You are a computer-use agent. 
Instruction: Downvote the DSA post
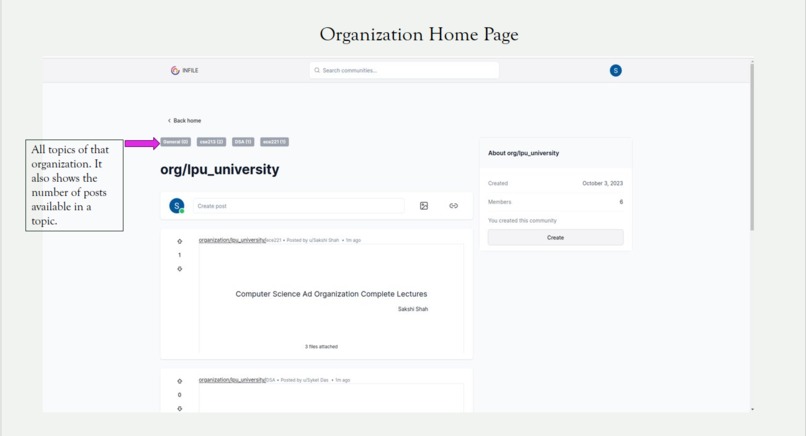179,408
